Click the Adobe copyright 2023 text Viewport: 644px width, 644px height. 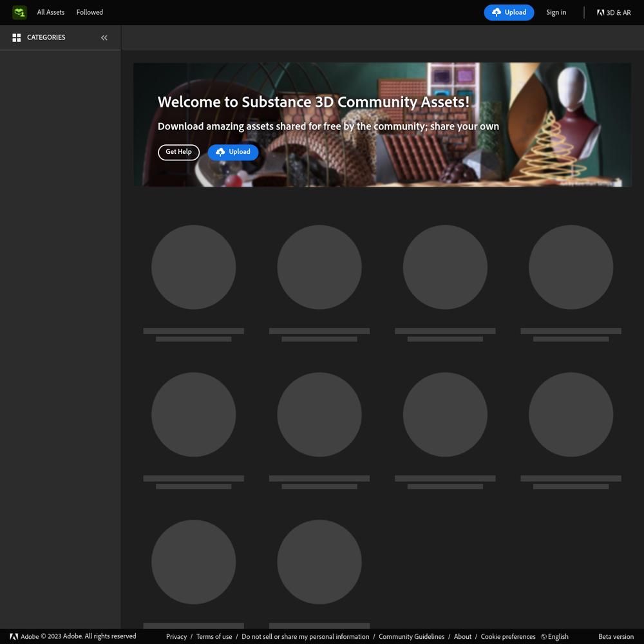(x=79, y=636)
